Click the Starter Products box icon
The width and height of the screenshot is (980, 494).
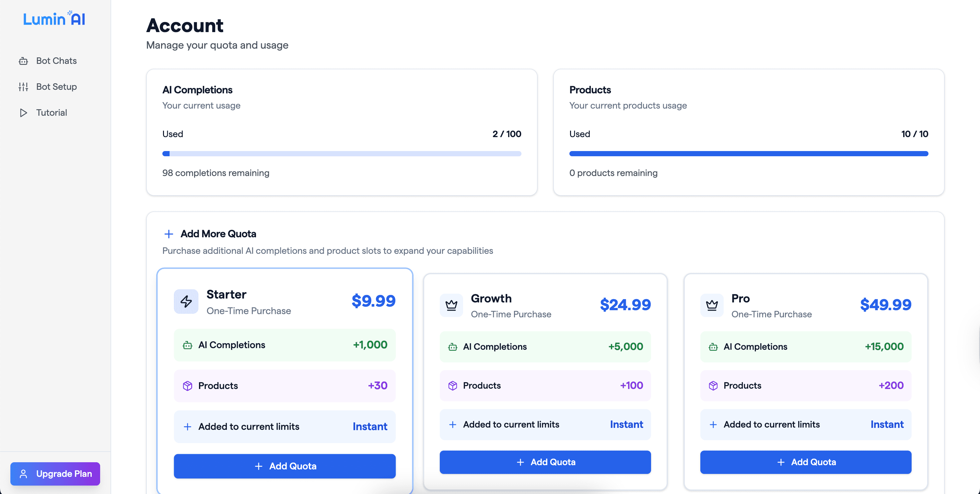point(188,386)
